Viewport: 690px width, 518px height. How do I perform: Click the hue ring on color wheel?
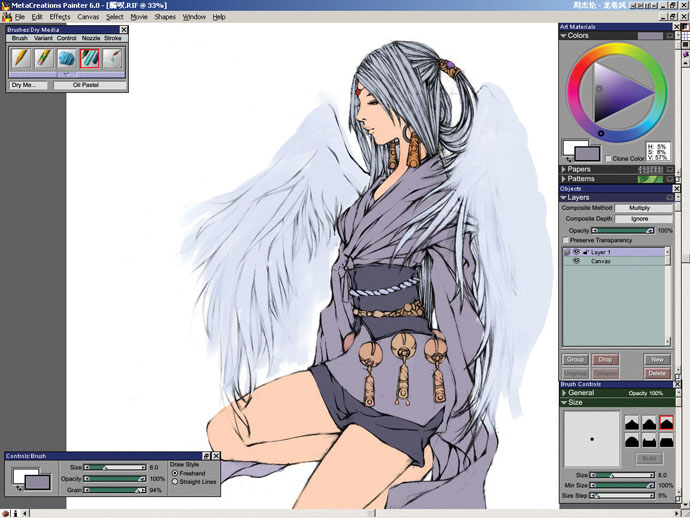coord(617,48)
